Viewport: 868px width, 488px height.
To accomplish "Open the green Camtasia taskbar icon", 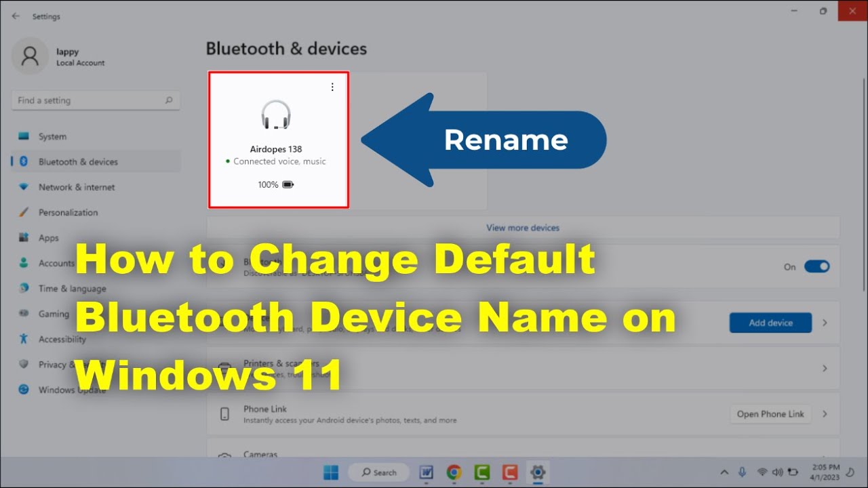I will [x=482, y=472].
